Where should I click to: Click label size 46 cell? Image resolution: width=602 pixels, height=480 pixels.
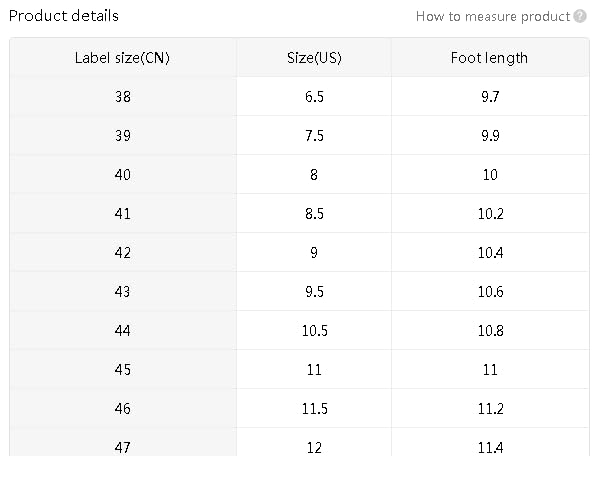click(x=123, y=409)
